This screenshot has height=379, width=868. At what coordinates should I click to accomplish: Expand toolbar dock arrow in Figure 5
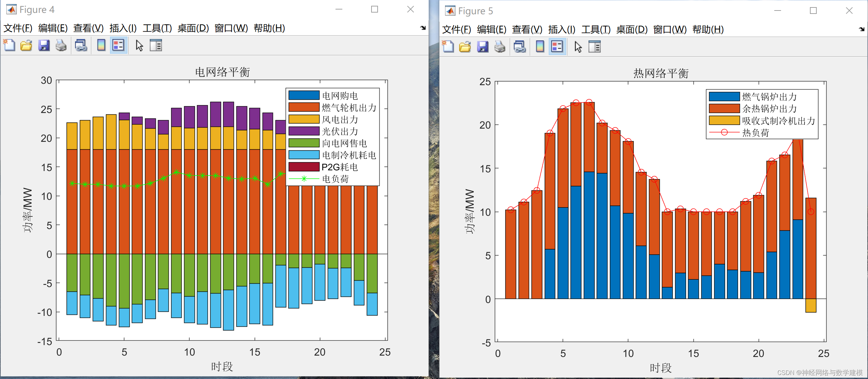tap(862, 29)
